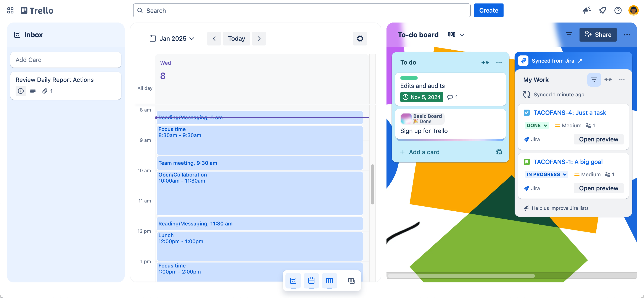Expand Jan 2025 month picker
This screenshot has height=298, width=644.
(172, 39)
